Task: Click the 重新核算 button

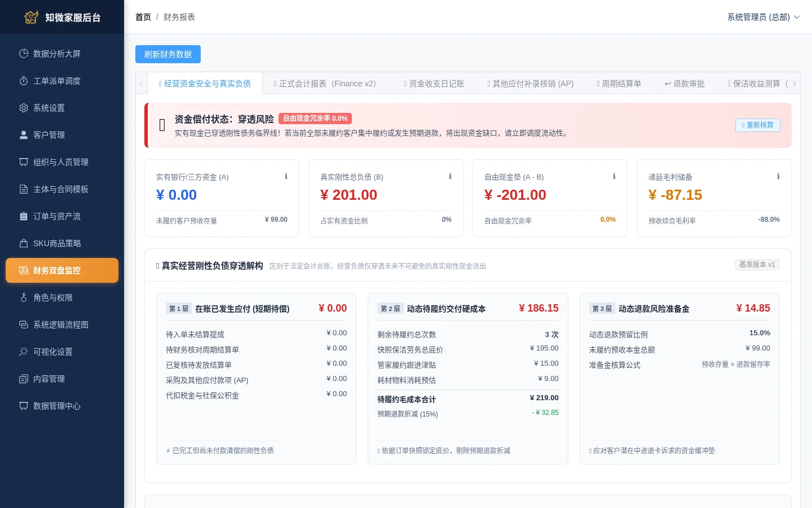Action: click(758, 125)
